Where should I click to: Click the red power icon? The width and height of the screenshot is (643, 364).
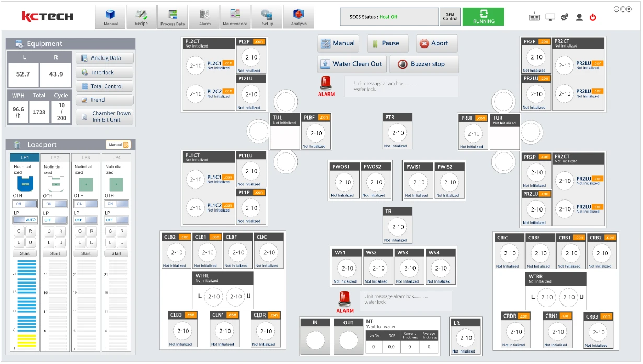593,17
